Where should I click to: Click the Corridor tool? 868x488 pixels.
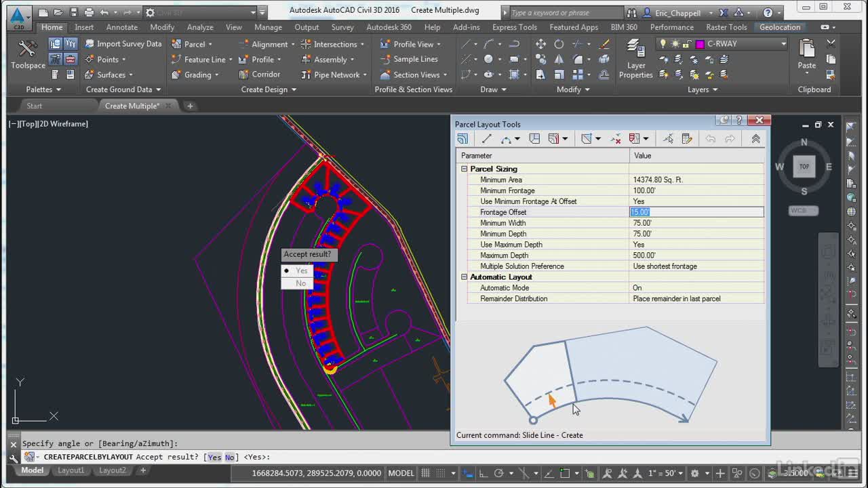pyautogui.click(x=259, y=75)
